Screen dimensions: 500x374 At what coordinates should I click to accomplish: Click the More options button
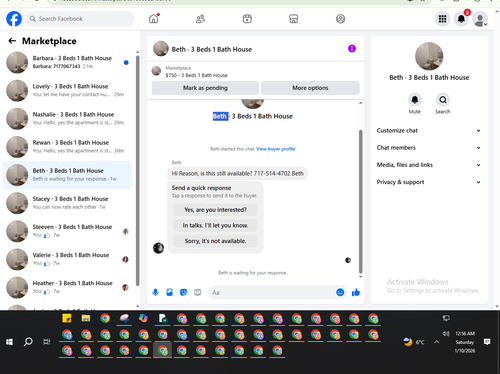310,88
